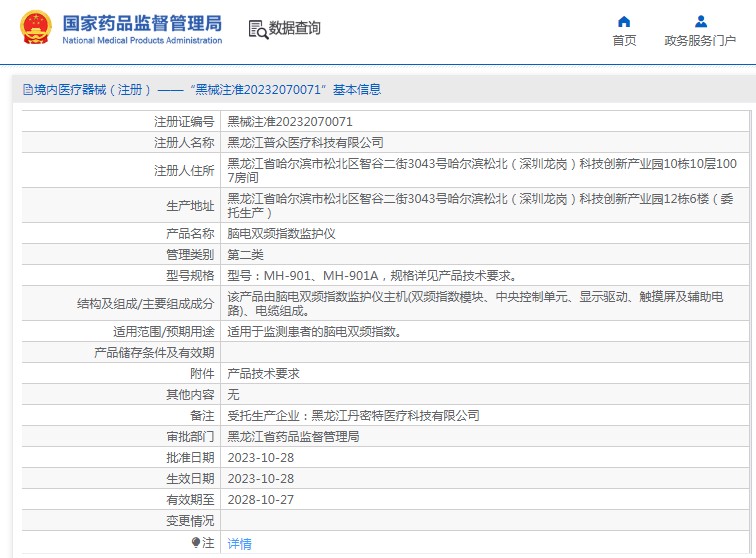Click the 生产地址 label

click(x=190, y=206)
